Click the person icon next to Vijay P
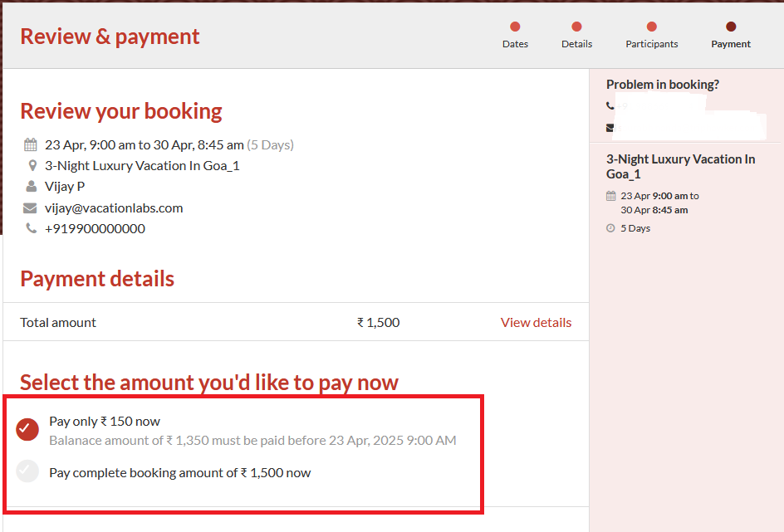Viewport: 784px width, 532px height. pyautogui.click(x=32, y=187)
